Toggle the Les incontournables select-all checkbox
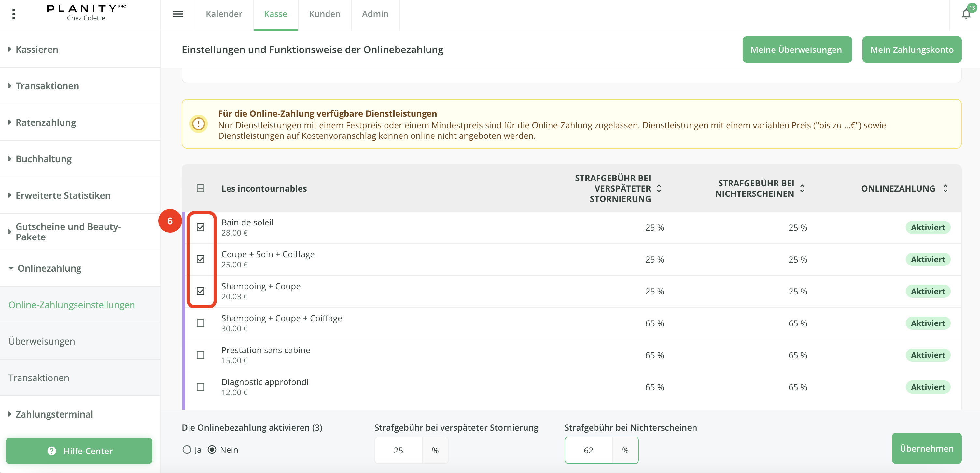980x473 pixels. 201,188
